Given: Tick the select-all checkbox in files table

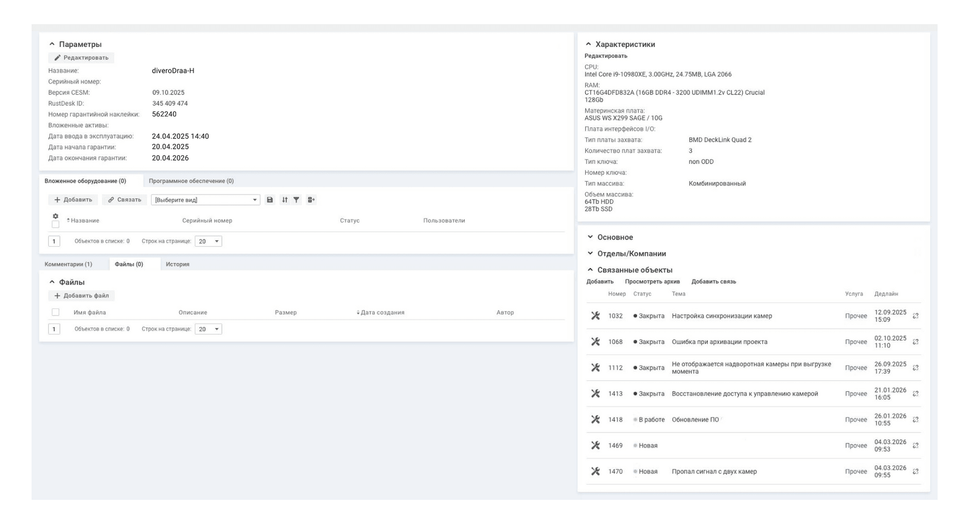Looking at the screenshot, I should coord(55,312).
